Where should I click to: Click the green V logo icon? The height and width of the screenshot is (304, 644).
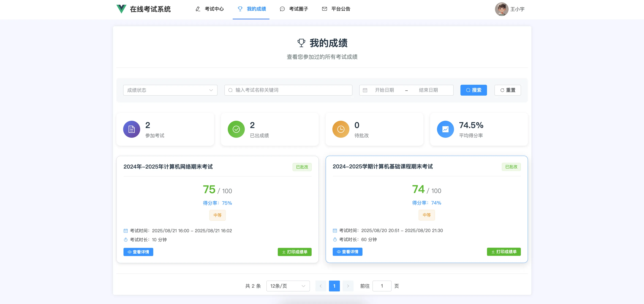click(x=121, y=9)
